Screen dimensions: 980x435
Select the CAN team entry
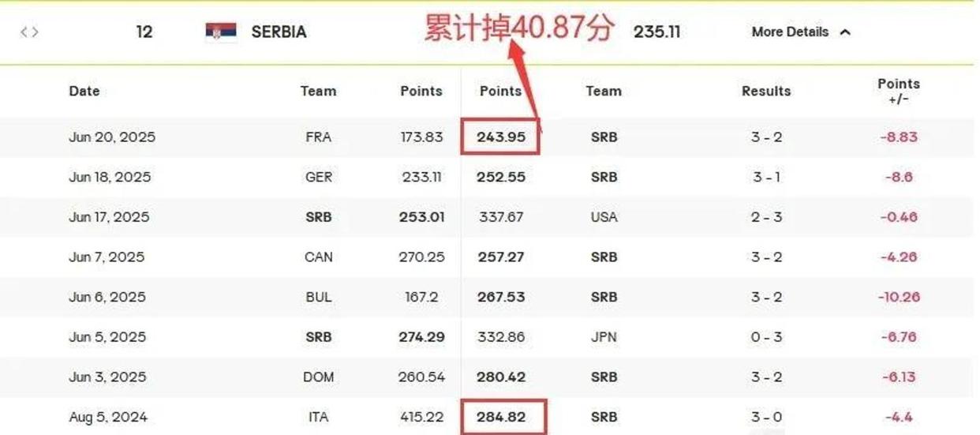[318, 257]
